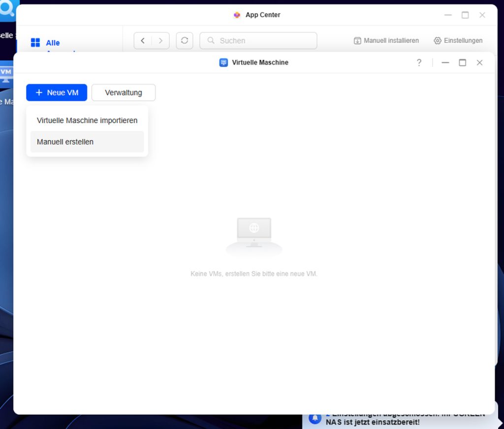The height and width of the screenshot is (429, 504).
Task: Go back using App Center back arrow
Action: tap(143, 41)
